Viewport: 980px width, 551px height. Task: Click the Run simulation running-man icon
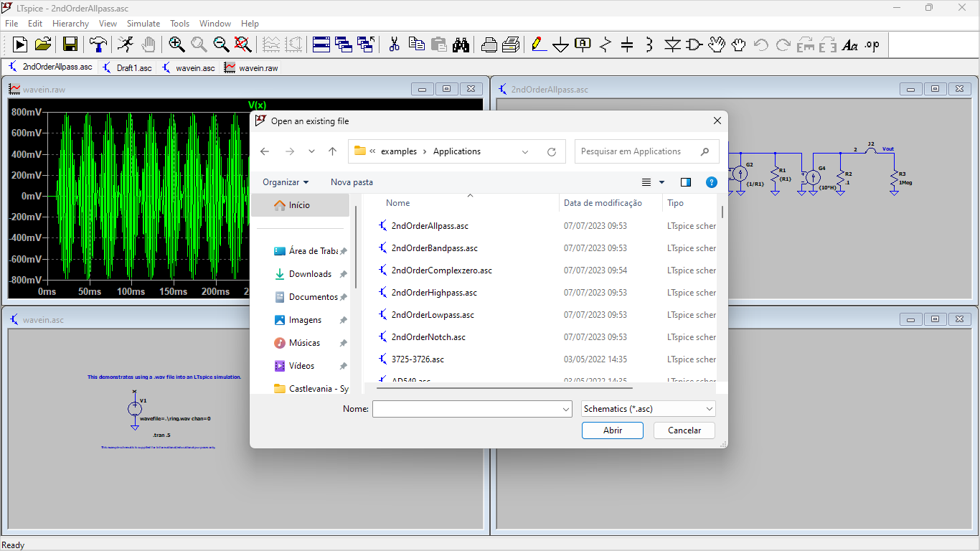125,44
